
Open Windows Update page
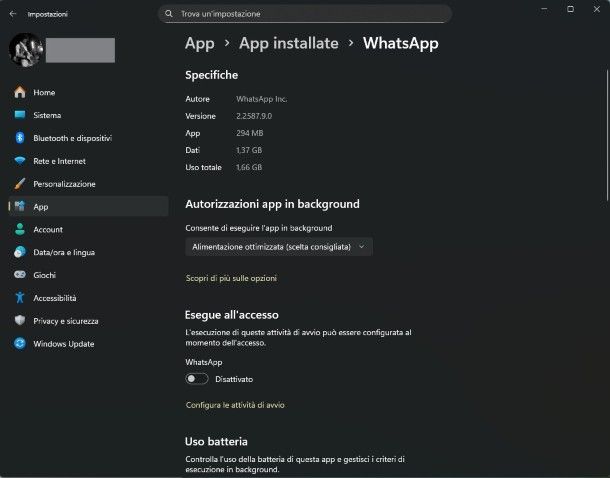(x=89, y=343)
